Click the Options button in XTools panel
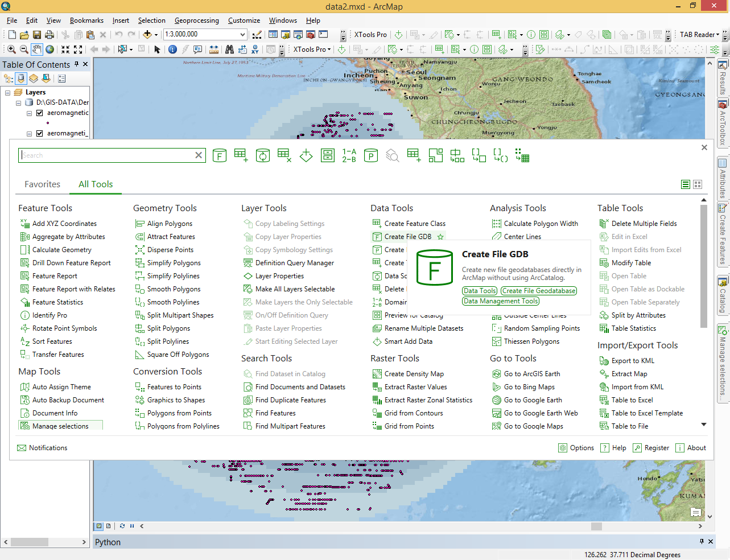The image size is (730, 560). (x=576, y=448)
